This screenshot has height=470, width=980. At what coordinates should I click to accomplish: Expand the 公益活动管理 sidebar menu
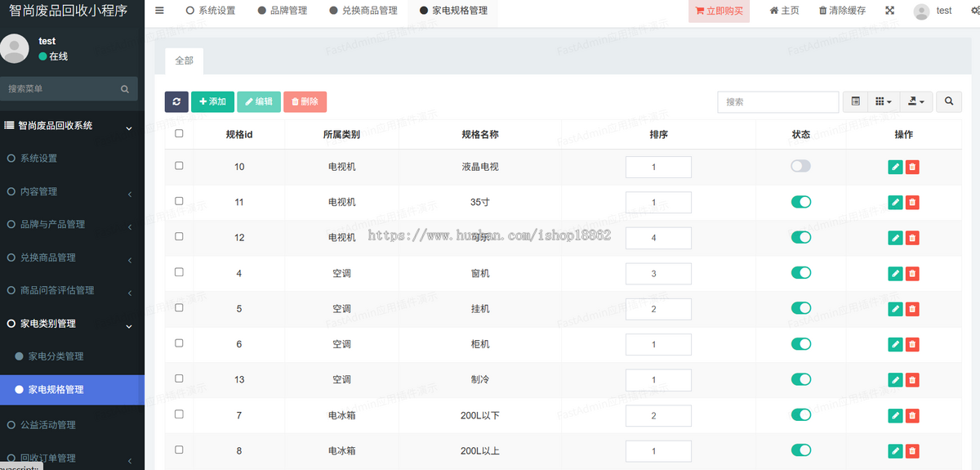click(x=72, y=425)
